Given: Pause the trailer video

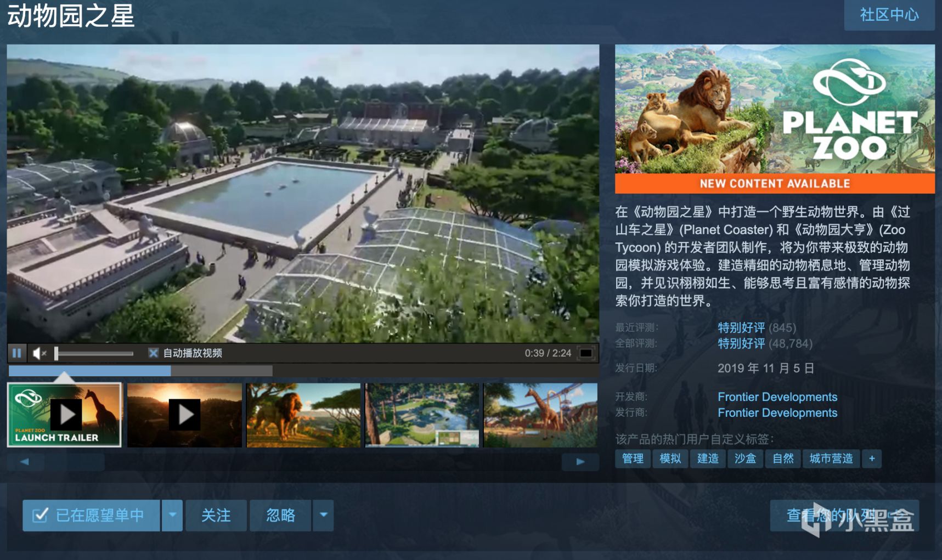Looking at the screenshot, I should (x=17, y=353).
